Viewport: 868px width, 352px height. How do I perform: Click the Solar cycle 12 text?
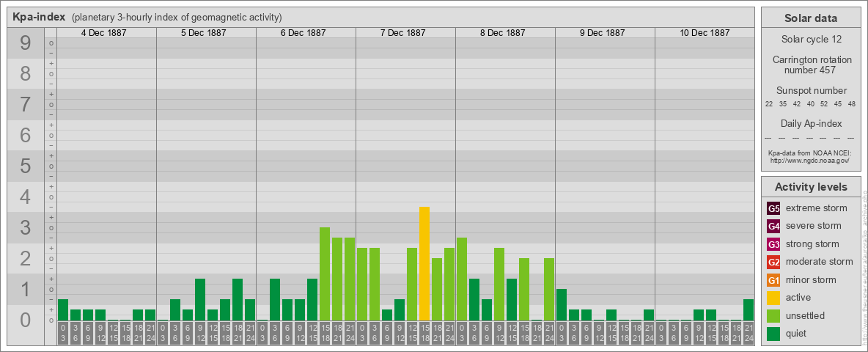[x=811, y=40]
